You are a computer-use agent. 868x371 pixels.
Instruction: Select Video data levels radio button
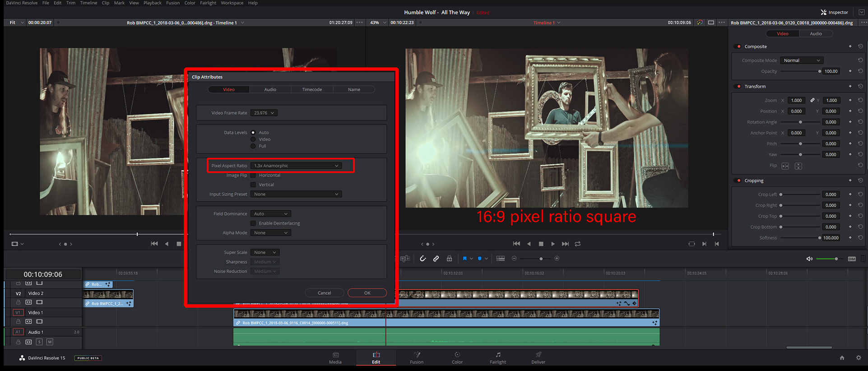[253, 139]
